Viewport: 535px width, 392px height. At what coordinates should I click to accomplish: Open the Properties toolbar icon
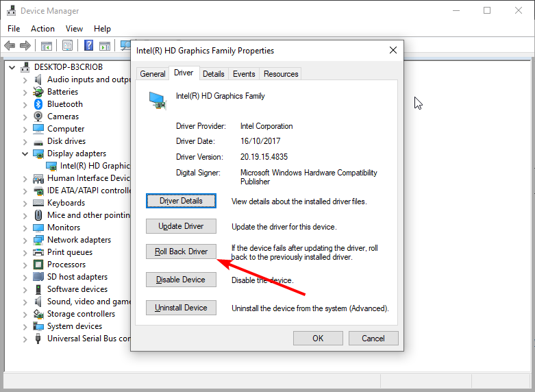tap(68, 45)
